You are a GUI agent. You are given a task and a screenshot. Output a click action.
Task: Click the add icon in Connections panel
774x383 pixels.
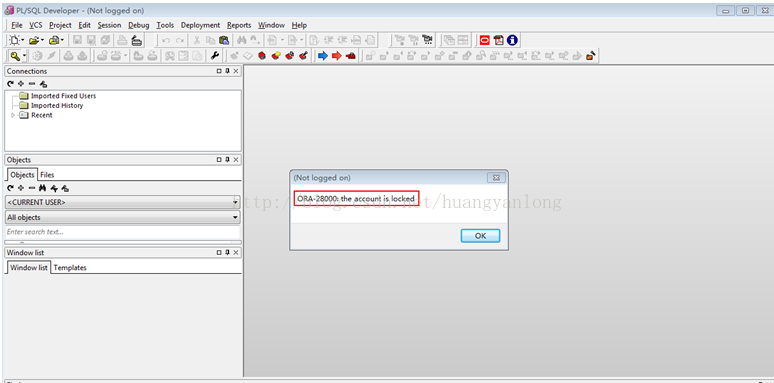[x=21, y=84]
